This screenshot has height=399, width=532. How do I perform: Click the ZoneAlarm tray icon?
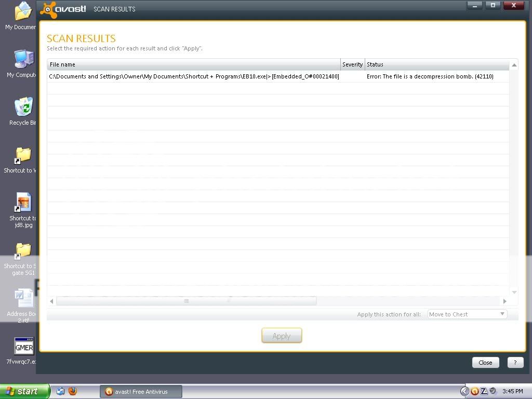point(484,391)
